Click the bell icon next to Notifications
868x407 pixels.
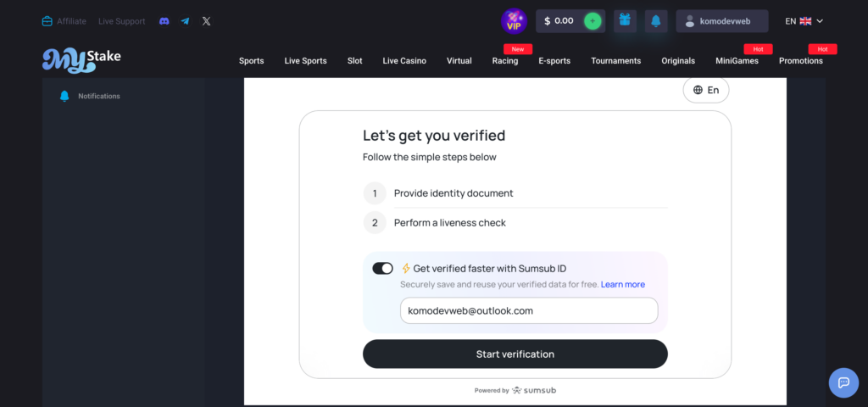pos(64,96)
